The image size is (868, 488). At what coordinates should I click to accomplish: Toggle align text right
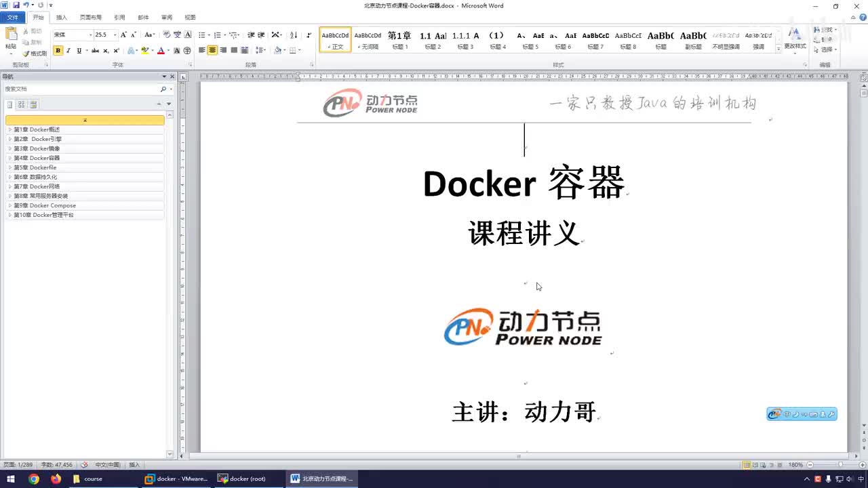[223, 51]
